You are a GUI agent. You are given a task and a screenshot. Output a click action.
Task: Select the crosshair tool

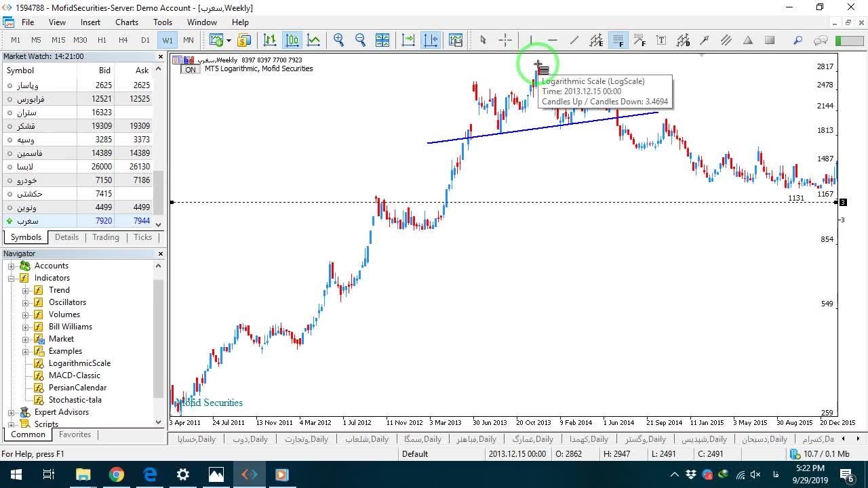tap(505, 40)
